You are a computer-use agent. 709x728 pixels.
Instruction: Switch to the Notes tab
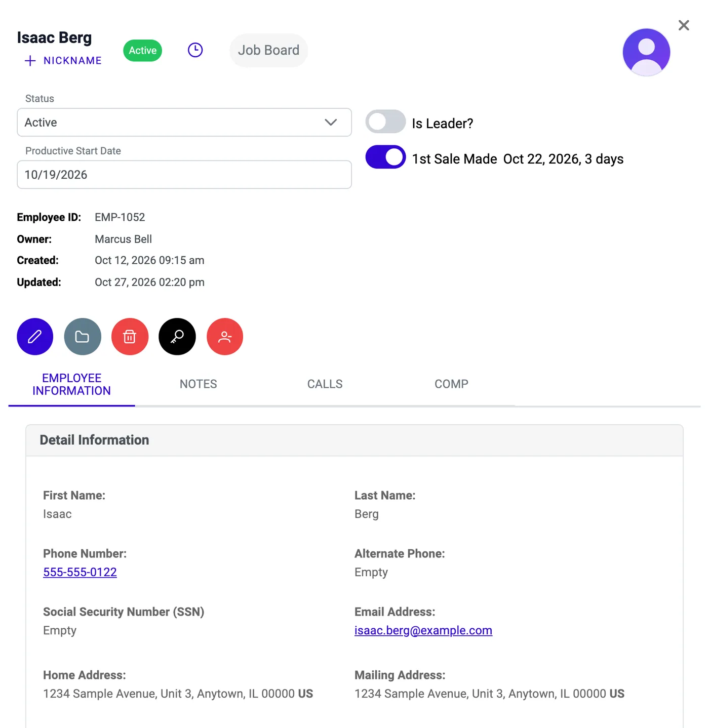199,384
